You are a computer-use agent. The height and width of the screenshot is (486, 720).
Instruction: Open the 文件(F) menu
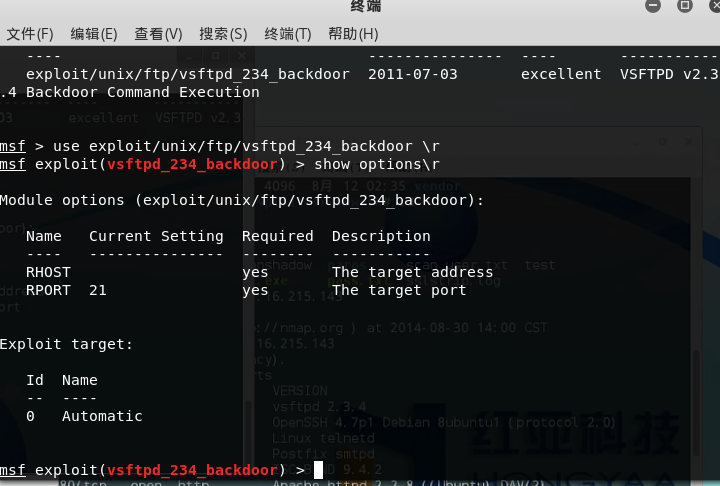pyautogui.click(x=30, y=34)
